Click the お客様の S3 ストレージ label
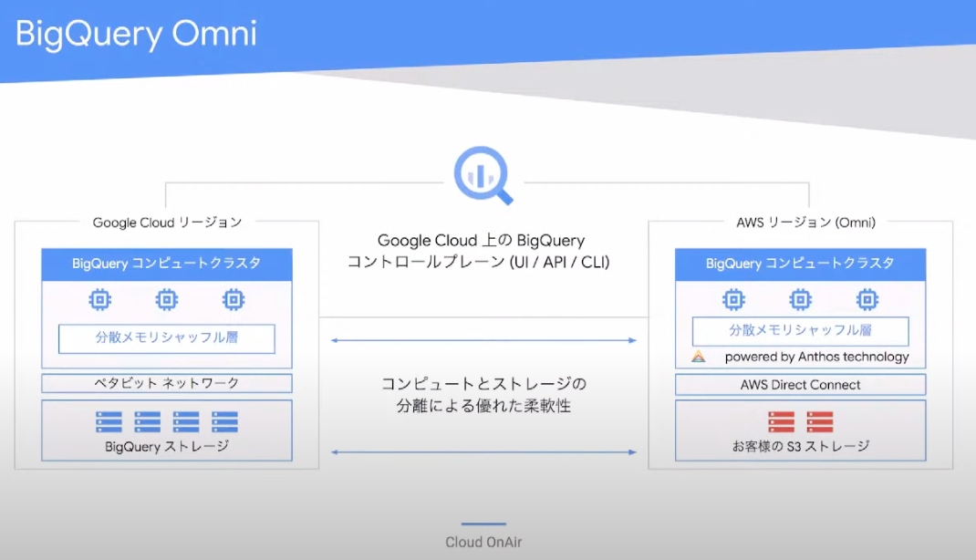976x560 pixels. point(801,446)
